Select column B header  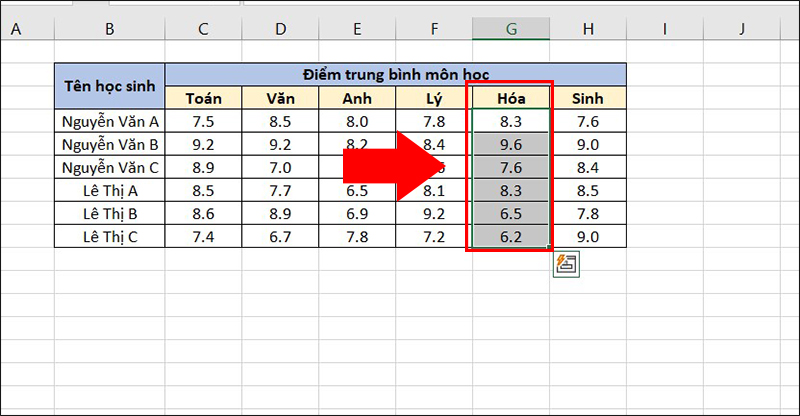click(x=110, y=29)
